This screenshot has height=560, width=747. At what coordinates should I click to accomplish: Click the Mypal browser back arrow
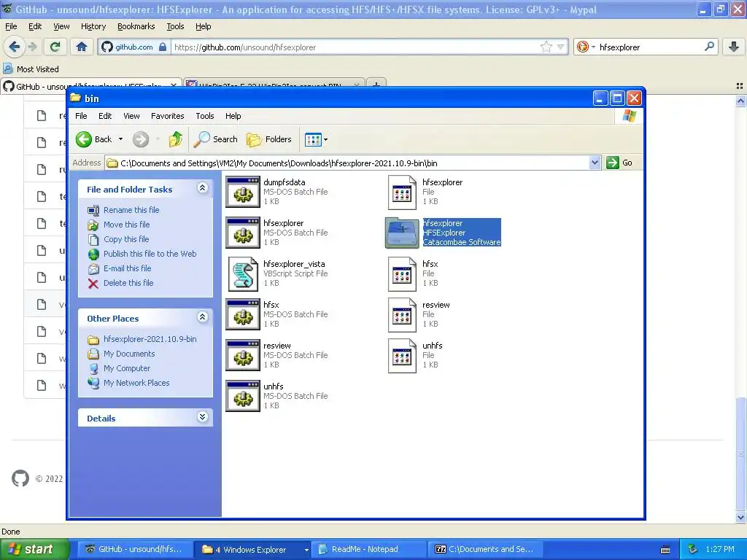(x=15, y=47)
